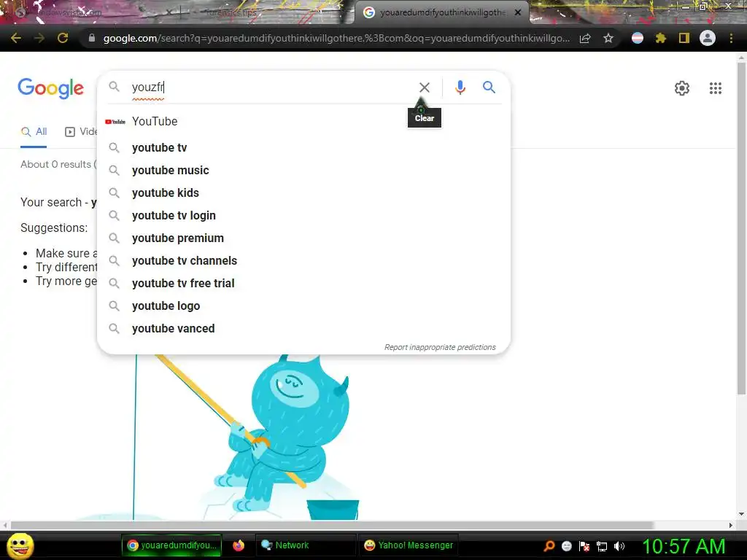
Task: Open the tray search magnifier icon
Action: (x=549, y=546)
